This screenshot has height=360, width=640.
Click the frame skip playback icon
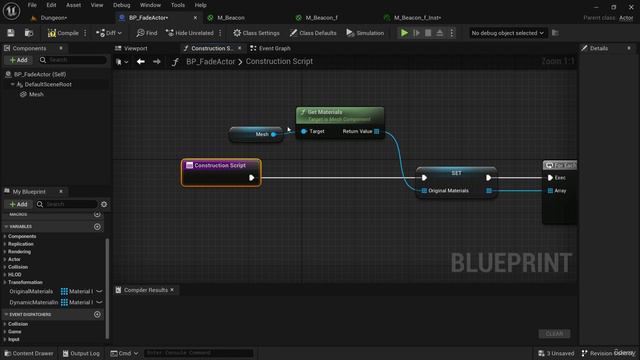[x=416, y=33]
